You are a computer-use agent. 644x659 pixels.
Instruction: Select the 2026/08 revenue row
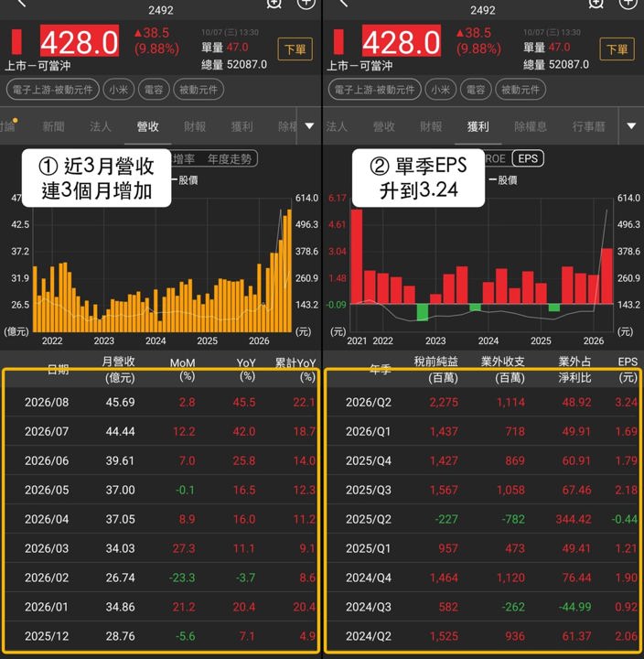coord(161,402)
